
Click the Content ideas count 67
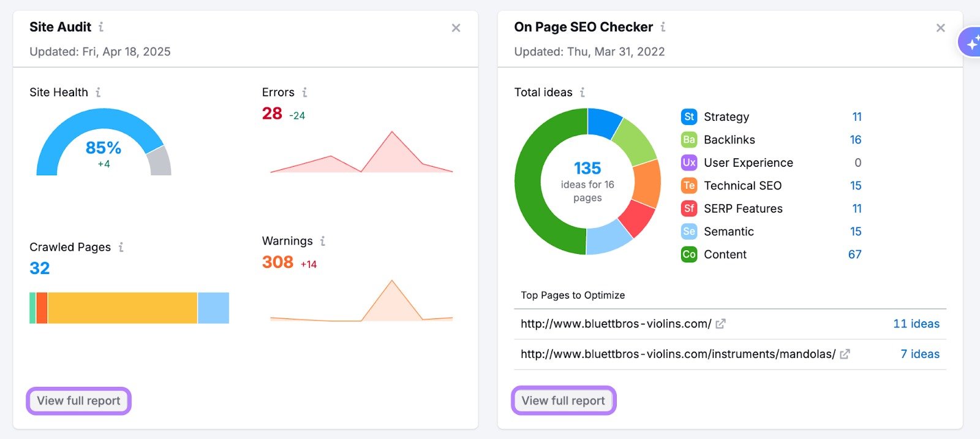coord(854,254)
